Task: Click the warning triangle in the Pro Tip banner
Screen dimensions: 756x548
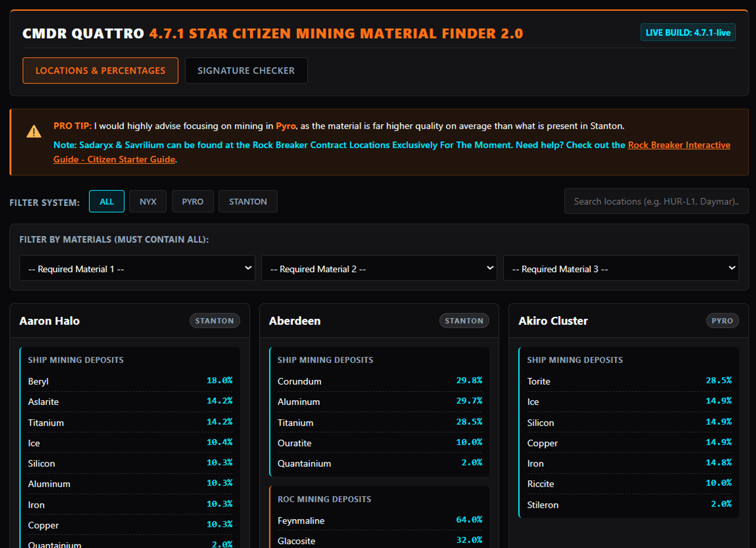Action: click(34, 132)
